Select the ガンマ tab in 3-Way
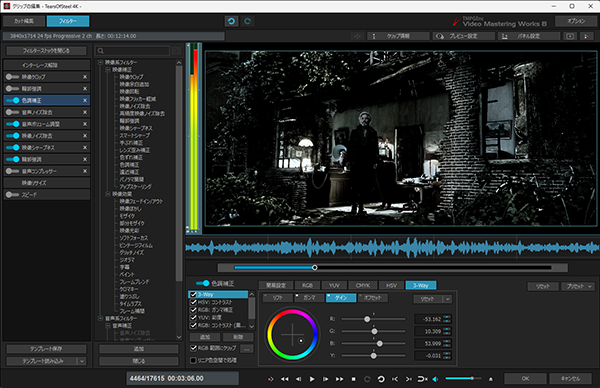The height and width of the screenshot is (388, 600). 309,298
